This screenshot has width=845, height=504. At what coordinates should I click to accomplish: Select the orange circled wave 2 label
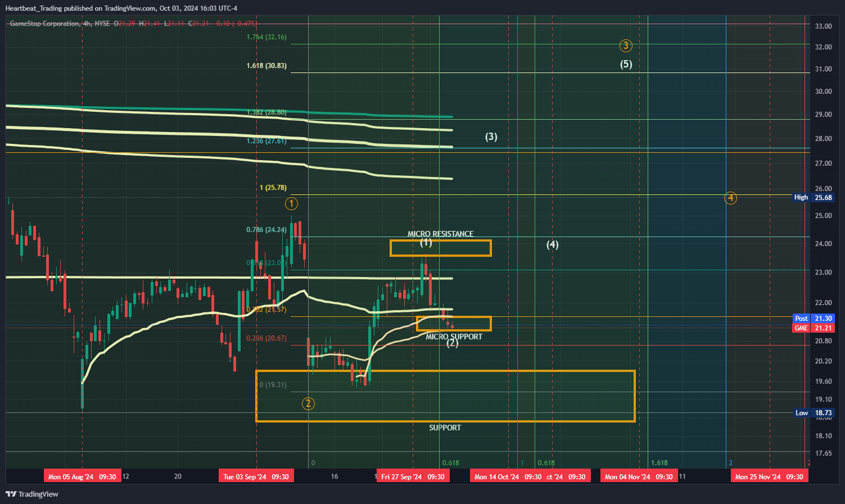click(x=308, y=403)
